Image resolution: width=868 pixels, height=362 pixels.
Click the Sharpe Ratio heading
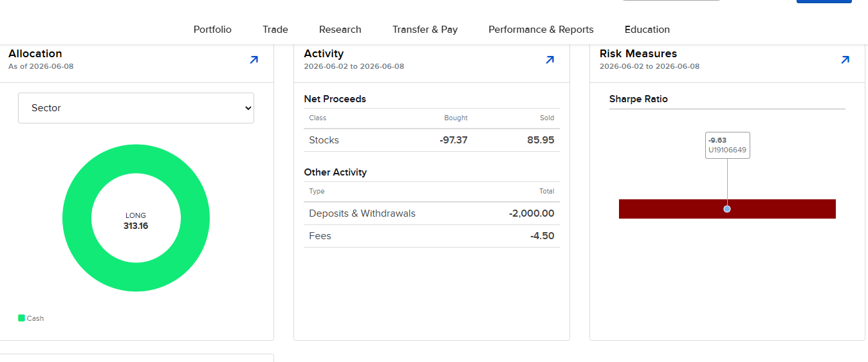pyautogui.click(x=638, y=99)
